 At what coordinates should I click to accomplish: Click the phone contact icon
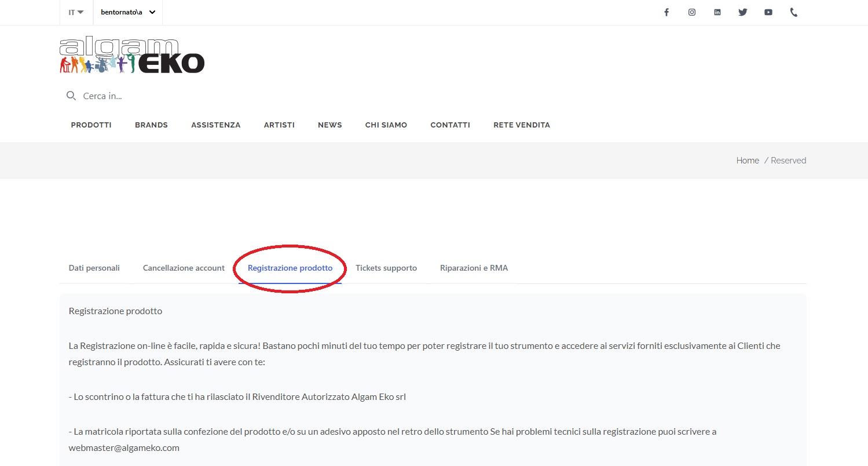coord(794,12)
